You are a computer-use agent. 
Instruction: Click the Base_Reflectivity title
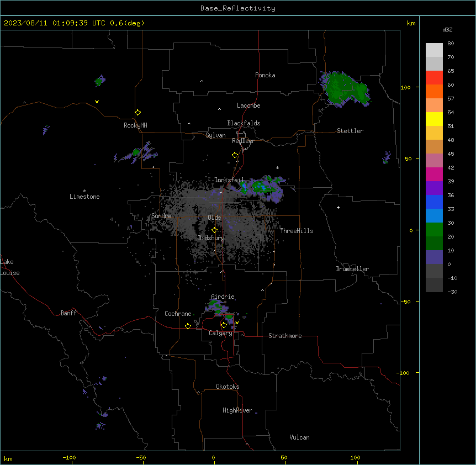238,8
